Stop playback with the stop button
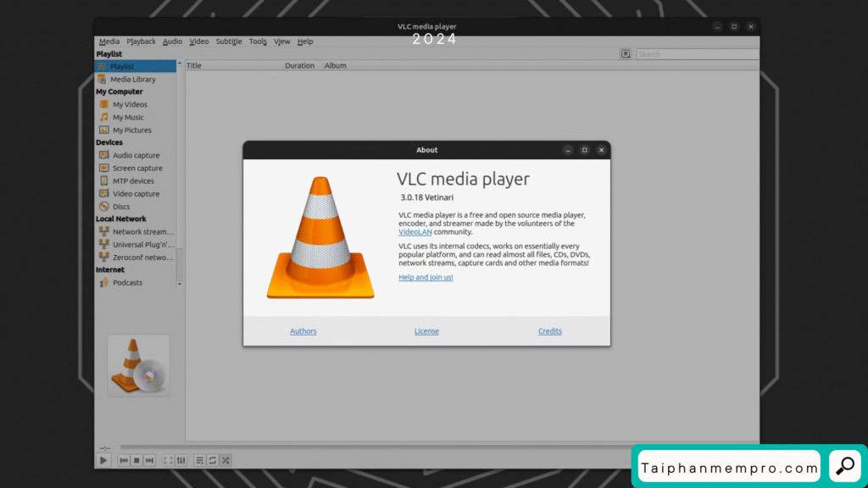This screenshot has height=488, width=868. click(x=136, y=460)
